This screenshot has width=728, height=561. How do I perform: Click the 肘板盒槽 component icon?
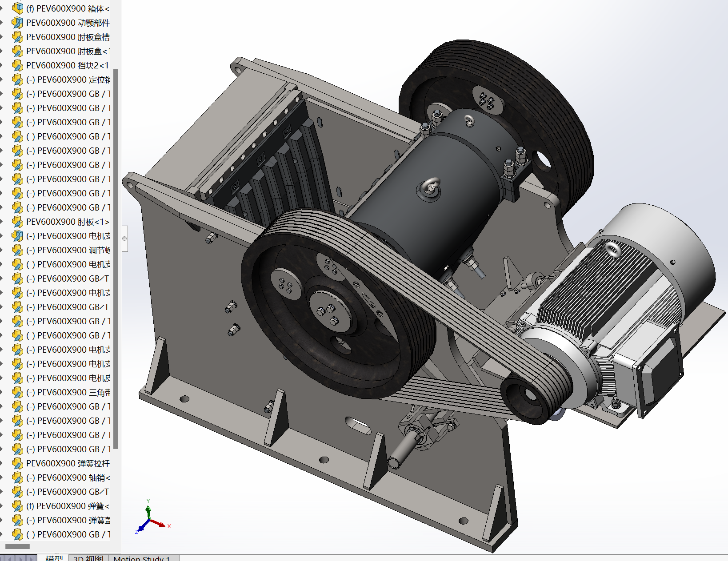click(17, 37)
